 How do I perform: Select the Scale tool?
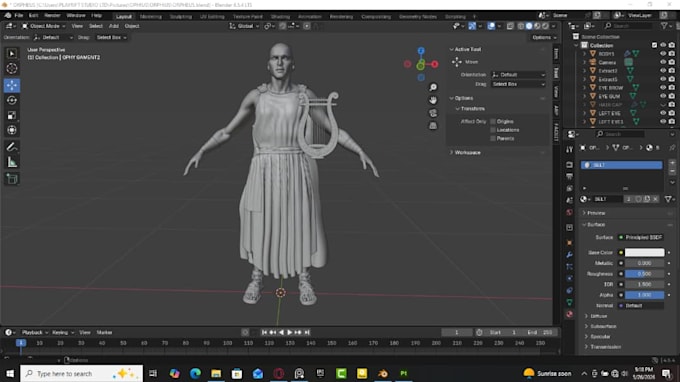pos(12,115)
